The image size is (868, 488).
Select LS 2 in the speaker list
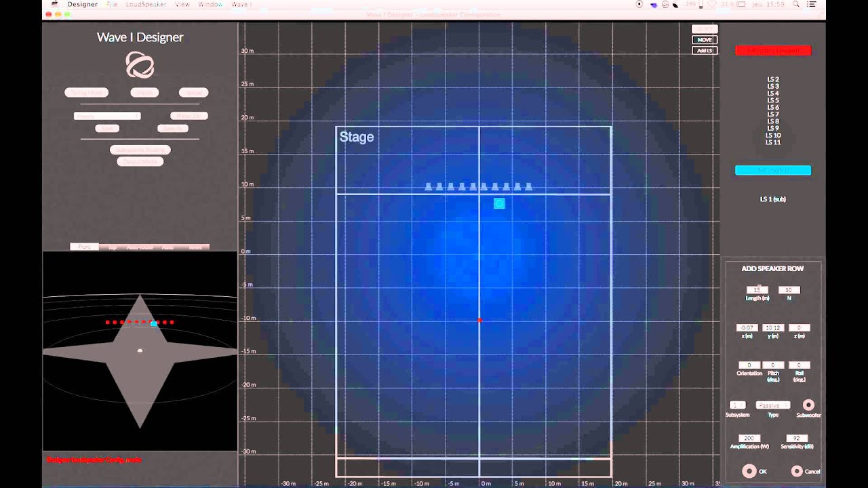click(x=773, y=79)
